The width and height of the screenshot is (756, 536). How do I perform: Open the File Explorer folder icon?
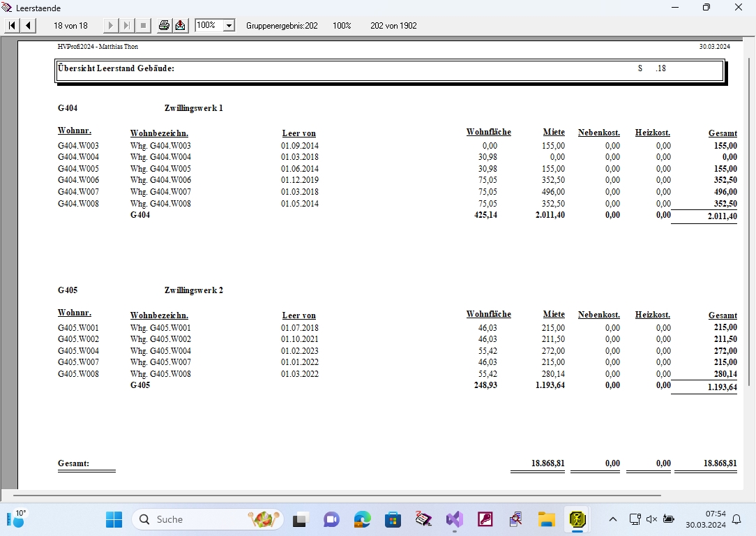point(547,519)
